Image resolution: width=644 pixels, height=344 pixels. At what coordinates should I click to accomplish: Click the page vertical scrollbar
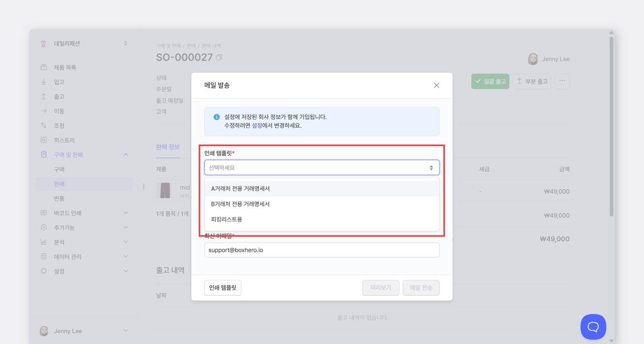click(x=611, y=127)
